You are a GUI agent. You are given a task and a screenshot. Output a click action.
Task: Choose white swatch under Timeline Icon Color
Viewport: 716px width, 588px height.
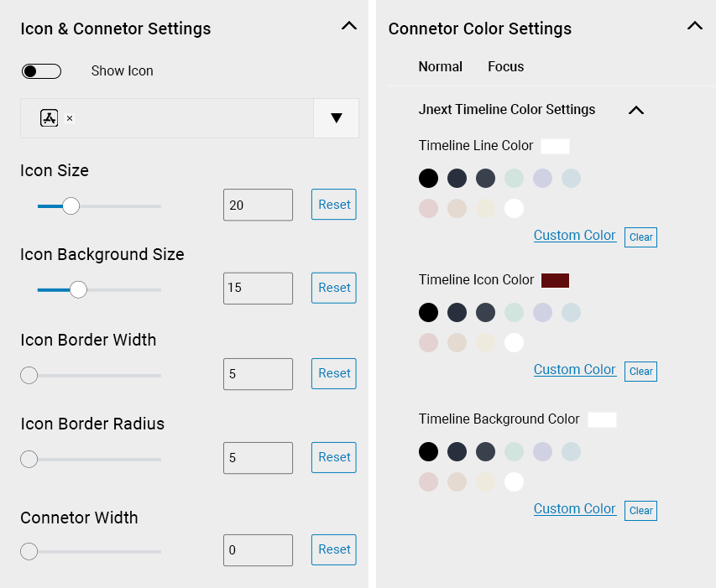pos(514,342)
